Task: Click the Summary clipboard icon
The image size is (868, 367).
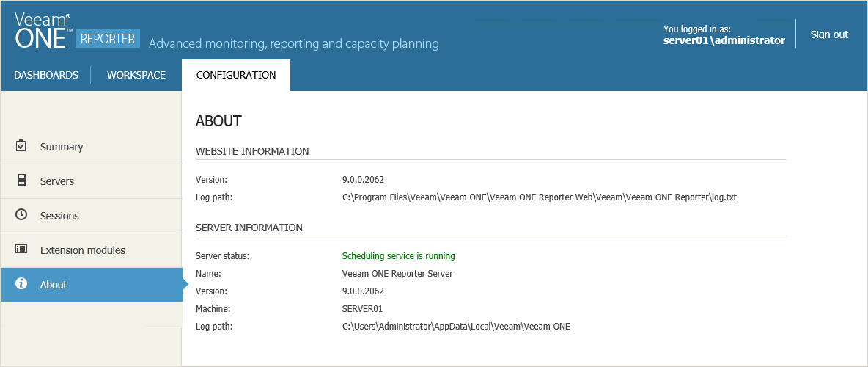Action: tap(21, 146)
